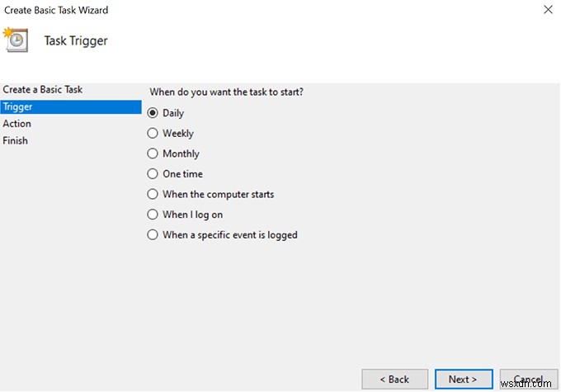This screenshot has height=392, width=561.
Task: Click the Task Trigger heading text
Action: pyautogui.click(x=76, y=40)
